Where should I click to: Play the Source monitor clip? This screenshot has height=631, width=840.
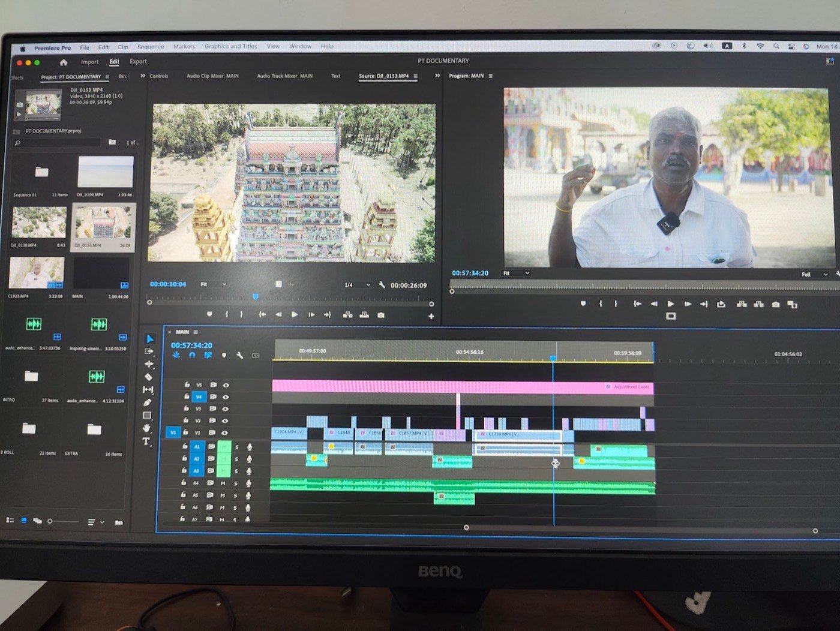click(x=295, y=314)
